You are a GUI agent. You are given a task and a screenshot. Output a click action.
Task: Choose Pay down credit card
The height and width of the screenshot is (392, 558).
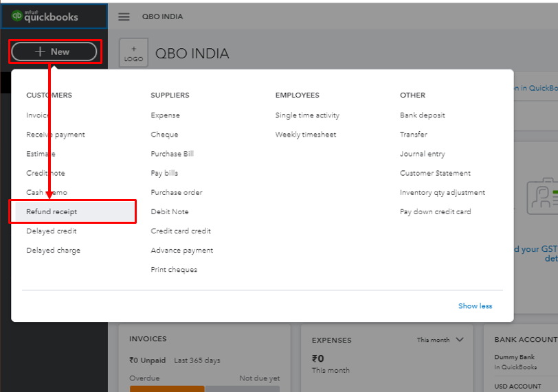[x=435, y=211]
